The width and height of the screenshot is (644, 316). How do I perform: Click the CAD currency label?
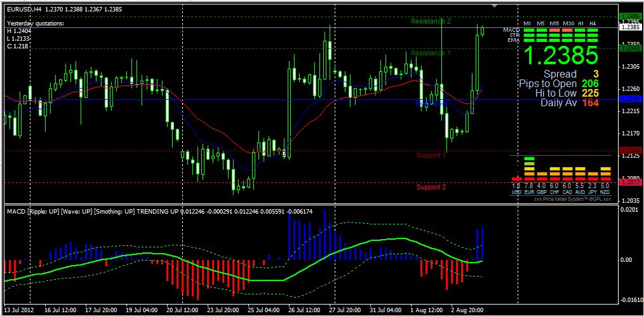pyautogui.click(x=567, y=192)
